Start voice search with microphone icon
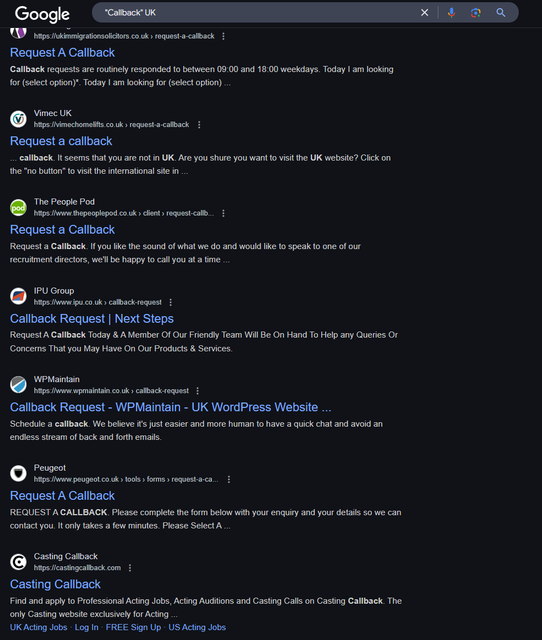The width and height of the screenshot is (542, 640). pos(451,13)
